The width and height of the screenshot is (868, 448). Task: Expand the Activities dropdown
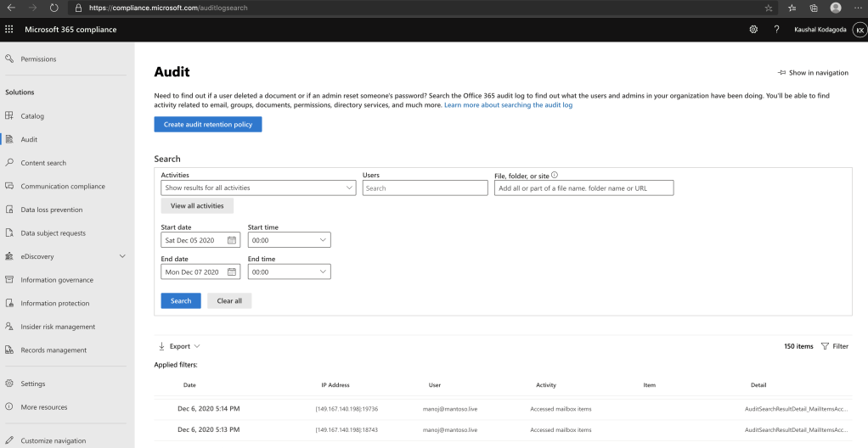point(258,188)
